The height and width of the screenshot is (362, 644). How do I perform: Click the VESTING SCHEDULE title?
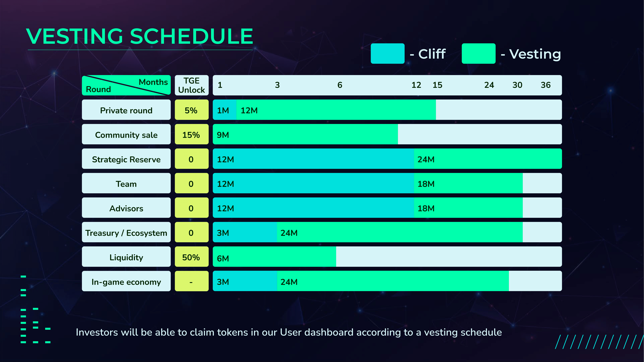coord(140,36)
